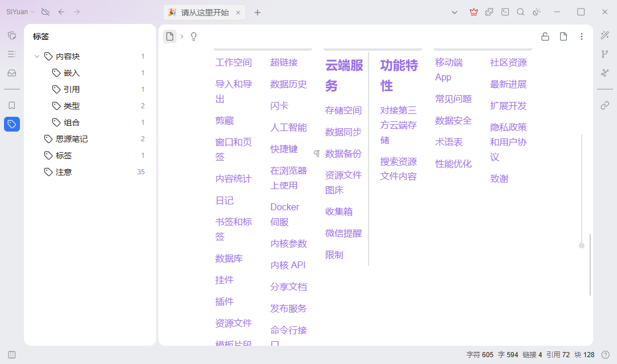Click the editor vertical scrollbar thumb

pyautogui.click(x=590, y=264)
